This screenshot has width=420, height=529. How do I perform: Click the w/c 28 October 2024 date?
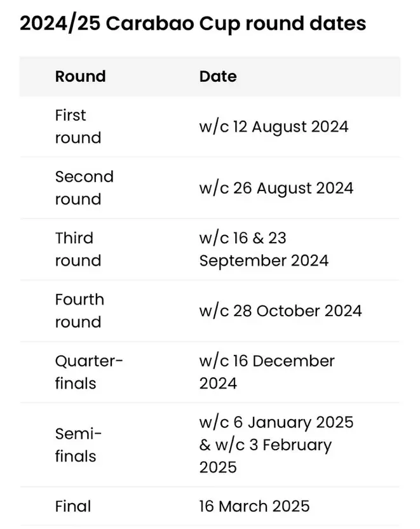[x=280, y=311]
